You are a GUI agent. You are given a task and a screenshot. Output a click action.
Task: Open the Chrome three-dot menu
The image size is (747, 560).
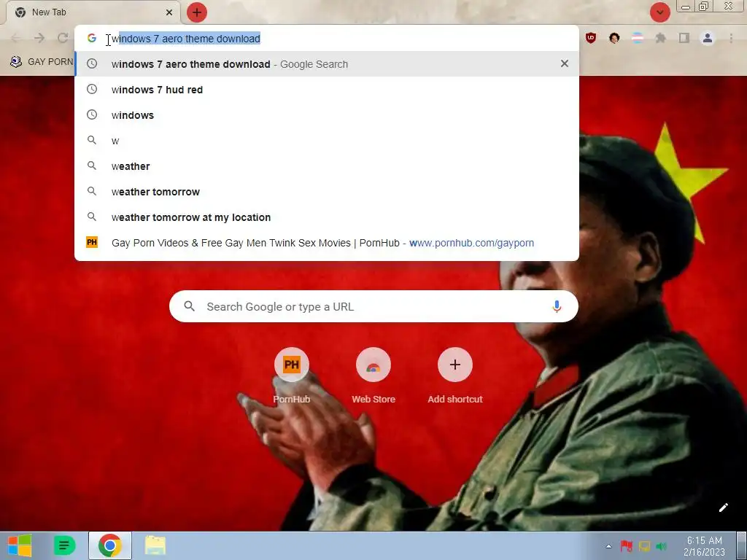click(x=731, y=38)
